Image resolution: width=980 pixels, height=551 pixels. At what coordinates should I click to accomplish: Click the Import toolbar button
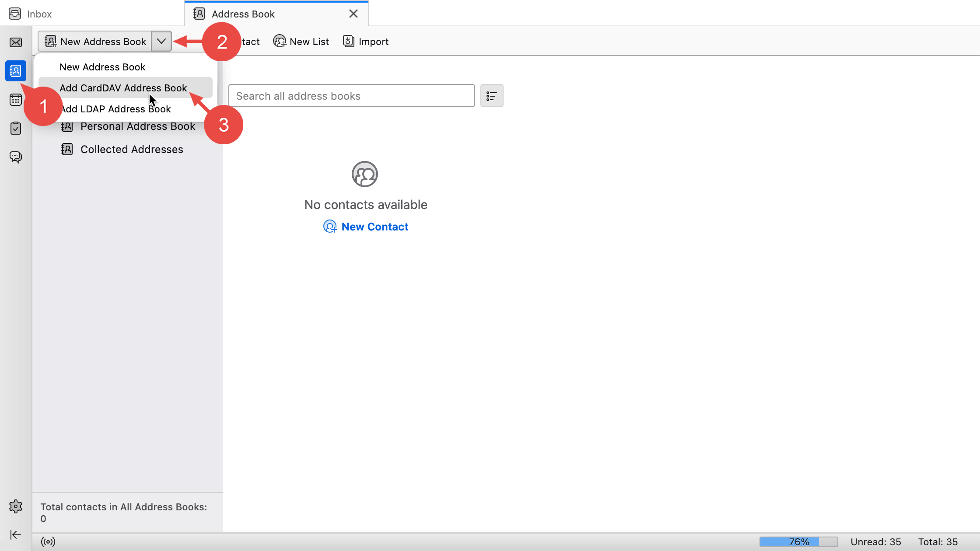point(366,42)
